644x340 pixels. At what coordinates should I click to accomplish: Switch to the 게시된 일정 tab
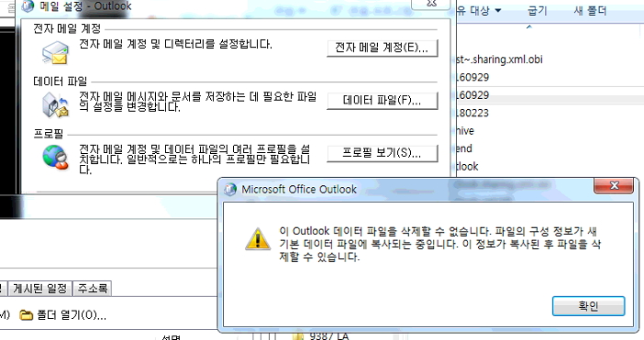tap(39, 289)
